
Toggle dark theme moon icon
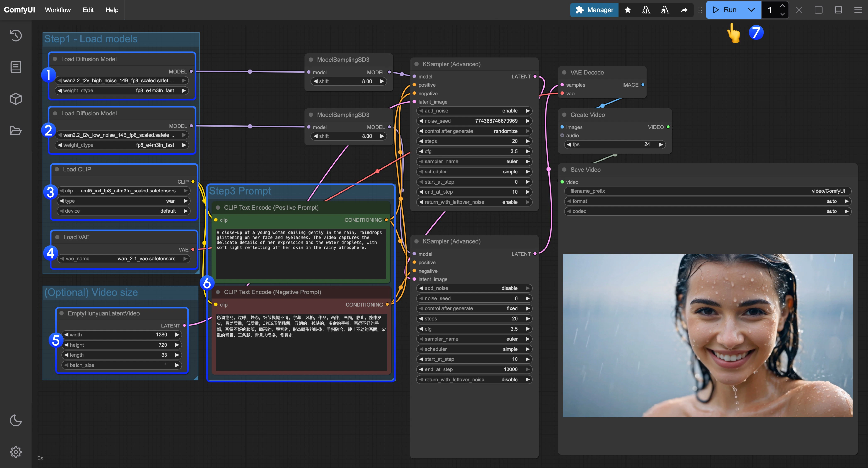click(x=16, y=420)
